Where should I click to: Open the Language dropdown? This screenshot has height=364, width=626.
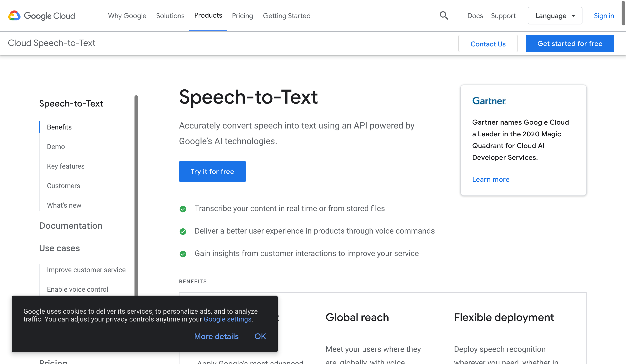555,16
